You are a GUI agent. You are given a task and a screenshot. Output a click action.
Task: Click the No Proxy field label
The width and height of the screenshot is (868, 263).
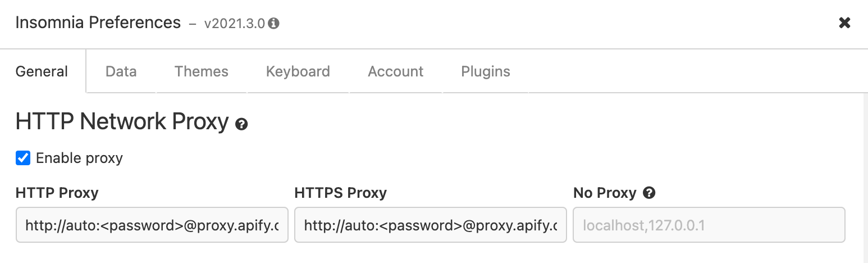605,193
